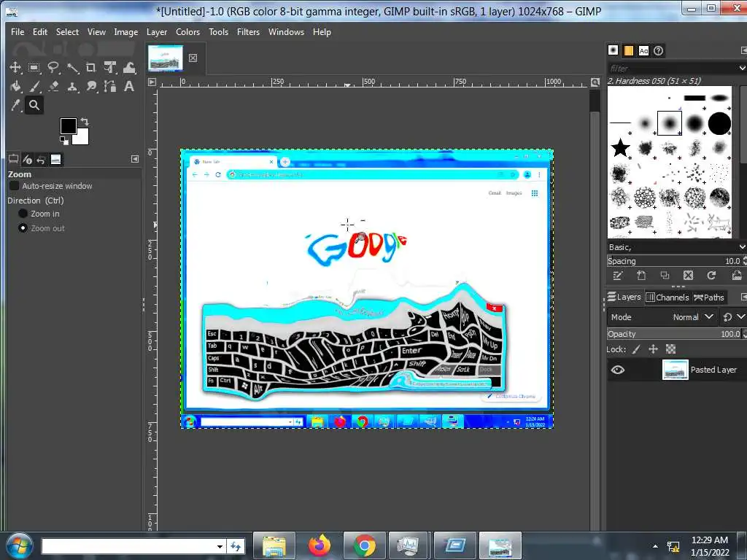Create a new brush
The width and height of the screenshot is (747, 560).
click(641, 275)
